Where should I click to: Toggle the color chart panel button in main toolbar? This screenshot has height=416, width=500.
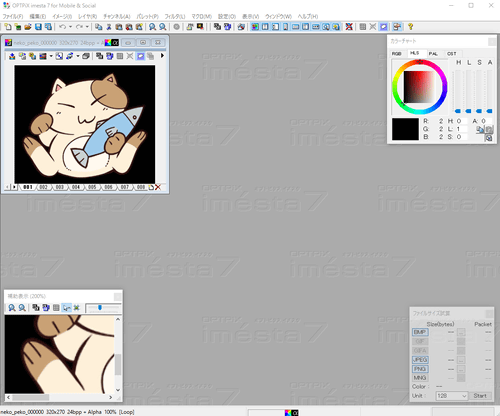point(255,27)
